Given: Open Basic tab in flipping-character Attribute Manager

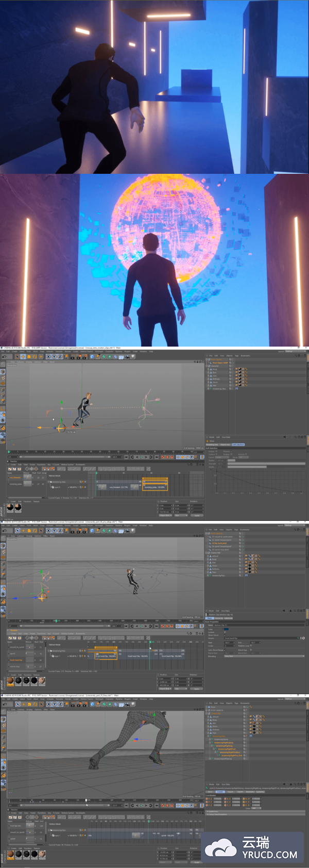Looking at the screenshot, I should point(210,618).
